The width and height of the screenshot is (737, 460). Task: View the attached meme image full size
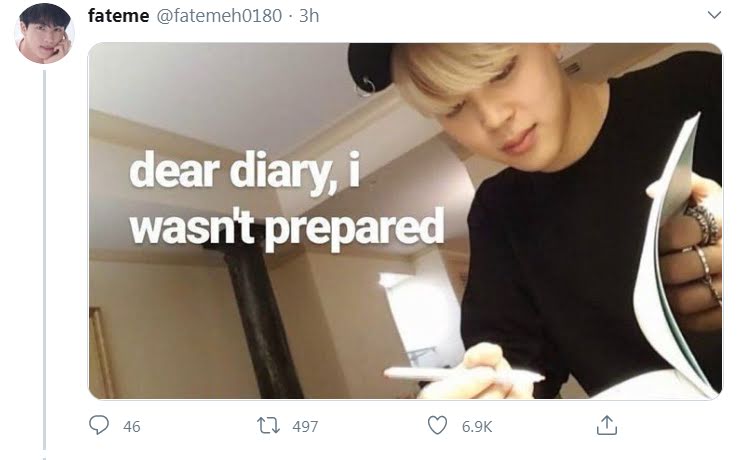click(405, 221)
